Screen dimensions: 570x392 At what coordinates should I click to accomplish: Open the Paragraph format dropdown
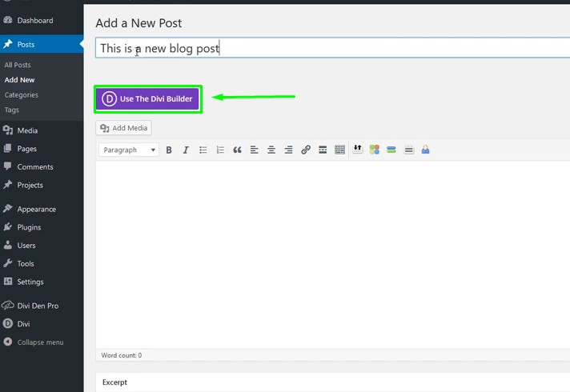pos(128,150)
